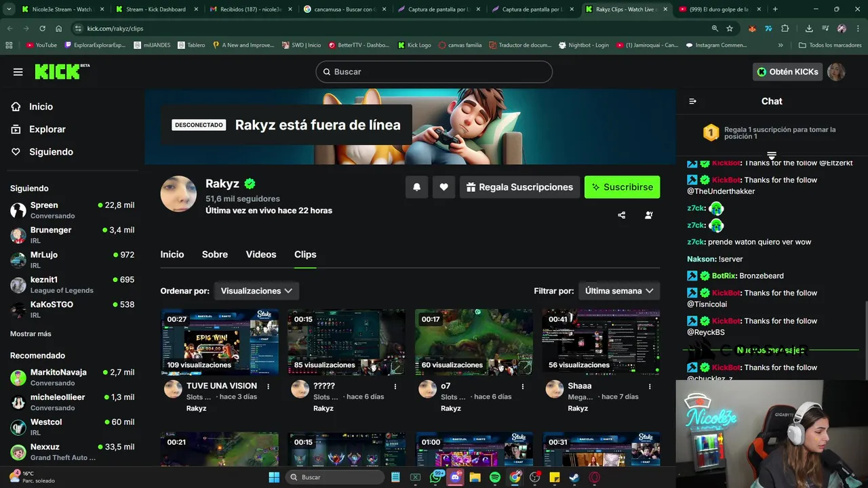Click Nuevos mensajes in chat
Screen dimensions: 868x488
pyautogui.click(x=770, y=350)
